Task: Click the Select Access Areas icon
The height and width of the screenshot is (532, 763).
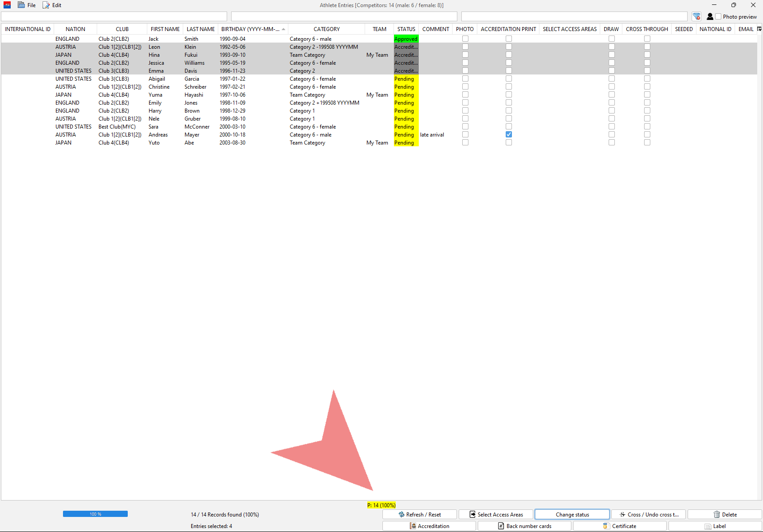Action: click(472, 515)
